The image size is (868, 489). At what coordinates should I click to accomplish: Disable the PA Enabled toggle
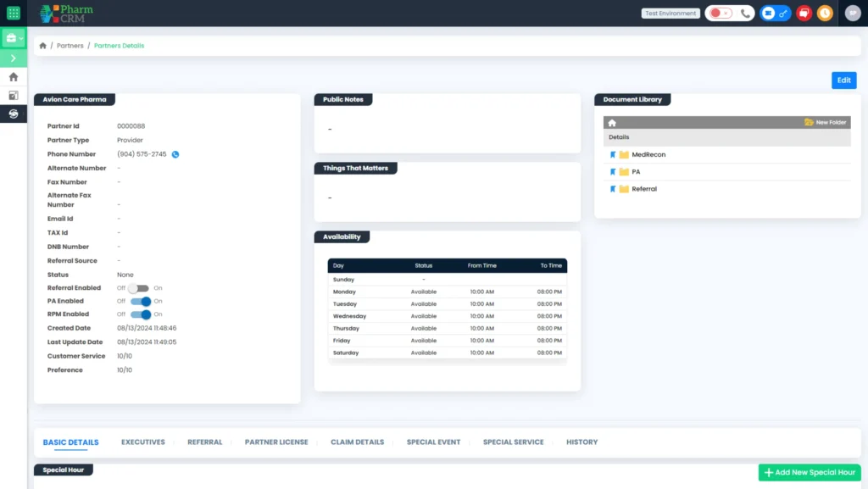point(142,301)
